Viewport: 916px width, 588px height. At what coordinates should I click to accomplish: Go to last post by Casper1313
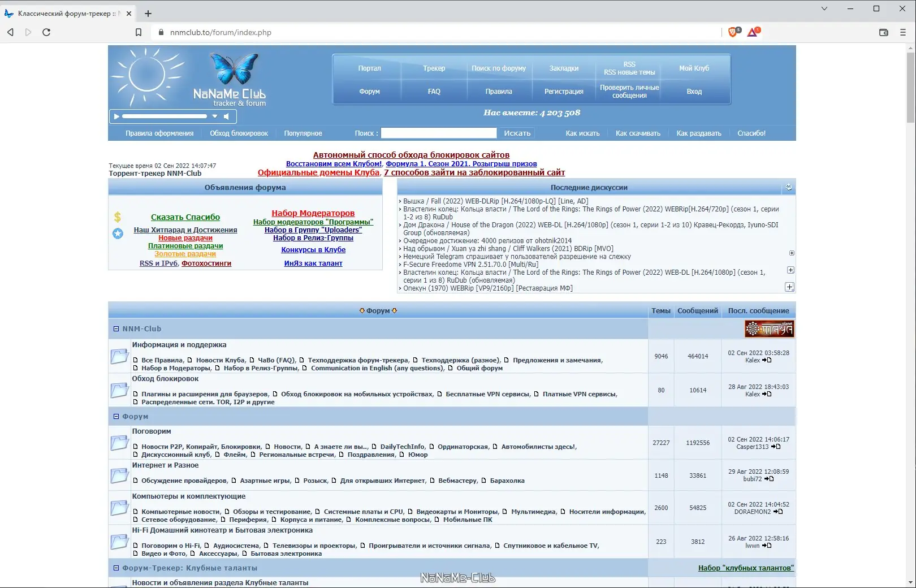coord(776,447)
